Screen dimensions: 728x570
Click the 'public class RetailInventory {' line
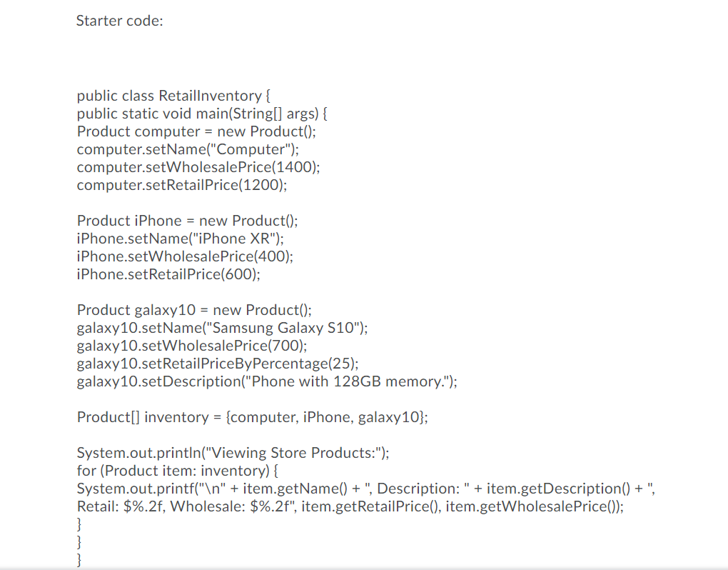coord(173,96)
